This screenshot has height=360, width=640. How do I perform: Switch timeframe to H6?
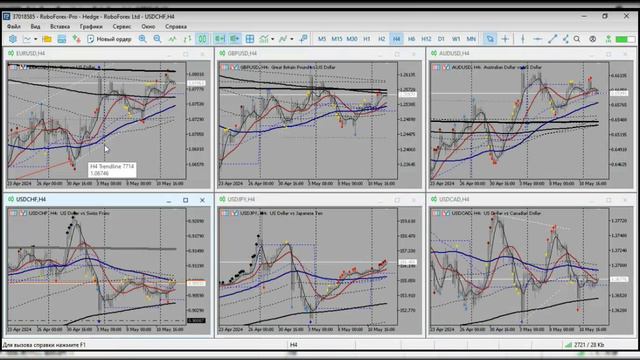[x=411, y=39]
